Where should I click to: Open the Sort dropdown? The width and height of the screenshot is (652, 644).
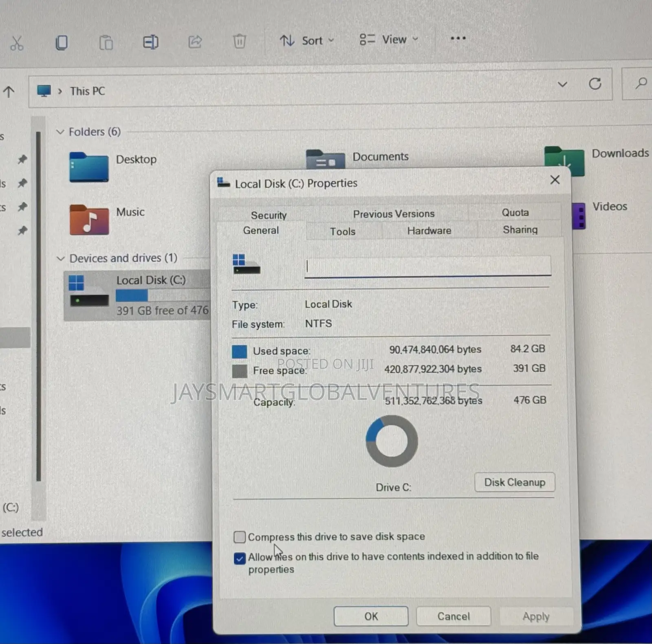tap(307, 41)
